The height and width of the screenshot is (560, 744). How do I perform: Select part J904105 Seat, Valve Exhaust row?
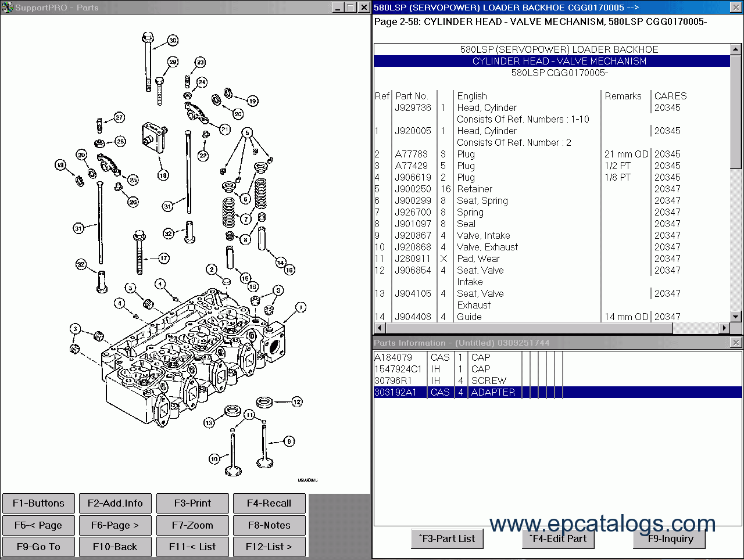pyautogui.click(x=552, y=293)
